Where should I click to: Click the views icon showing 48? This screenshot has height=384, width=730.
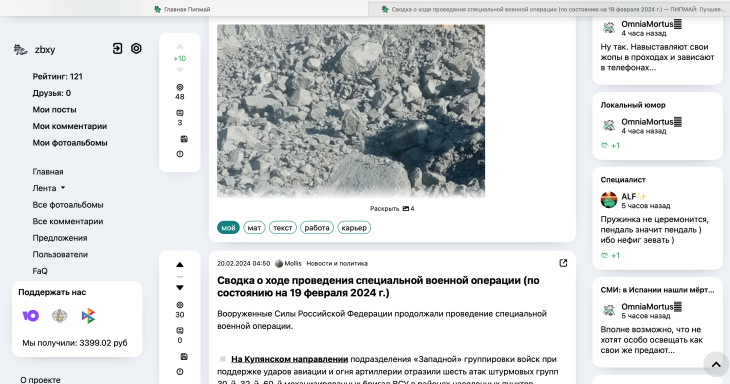(x=180, y=87)
